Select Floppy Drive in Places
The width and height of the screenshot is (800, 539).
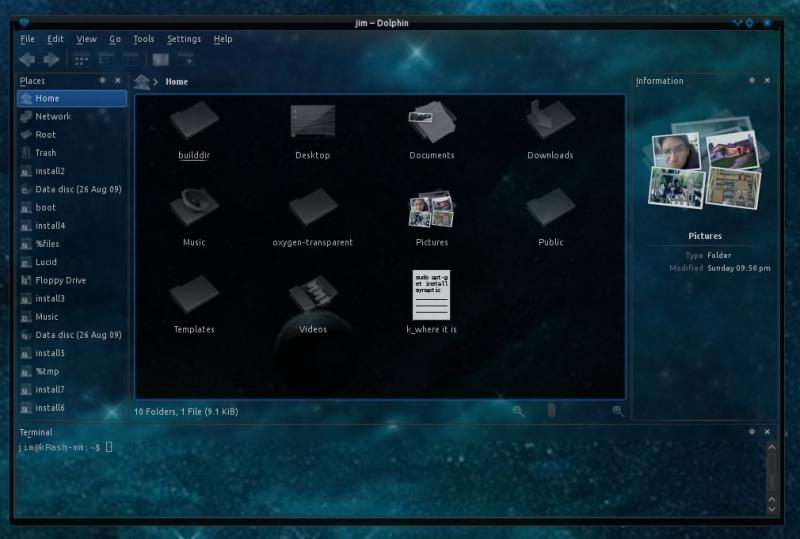point(60,280)
